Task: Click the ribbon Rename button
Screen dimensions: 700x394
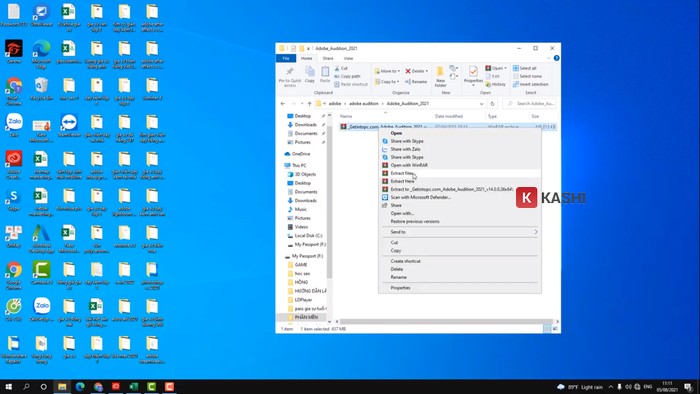Action: pyautogui.click(x=416, y=82)
